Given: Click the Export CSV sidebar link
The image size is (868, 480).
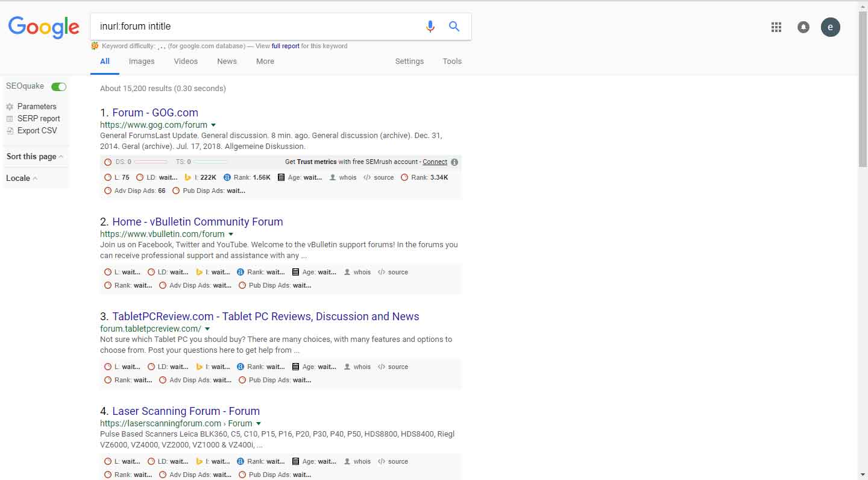Looking at the screenshot, I should tap(37, 131).
